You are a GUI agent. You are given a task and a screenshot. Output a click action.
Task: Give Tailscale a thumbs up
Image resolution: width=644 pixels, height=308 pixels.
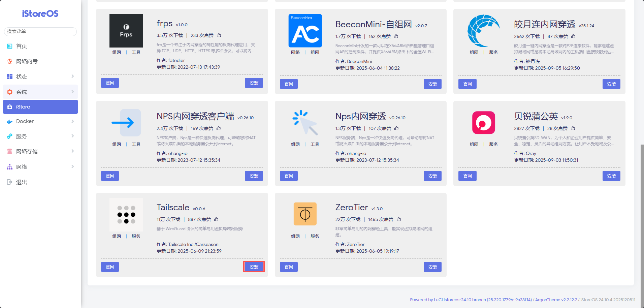pos(217,219)
